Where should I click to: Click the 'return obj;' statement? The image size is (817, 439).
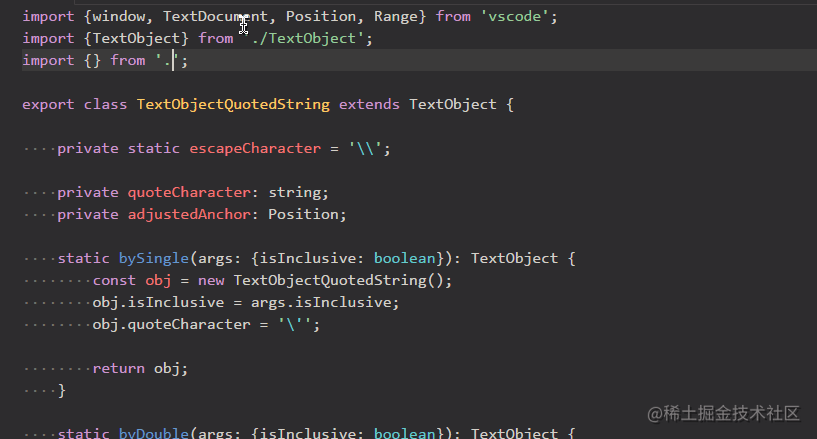pos(140,368)
